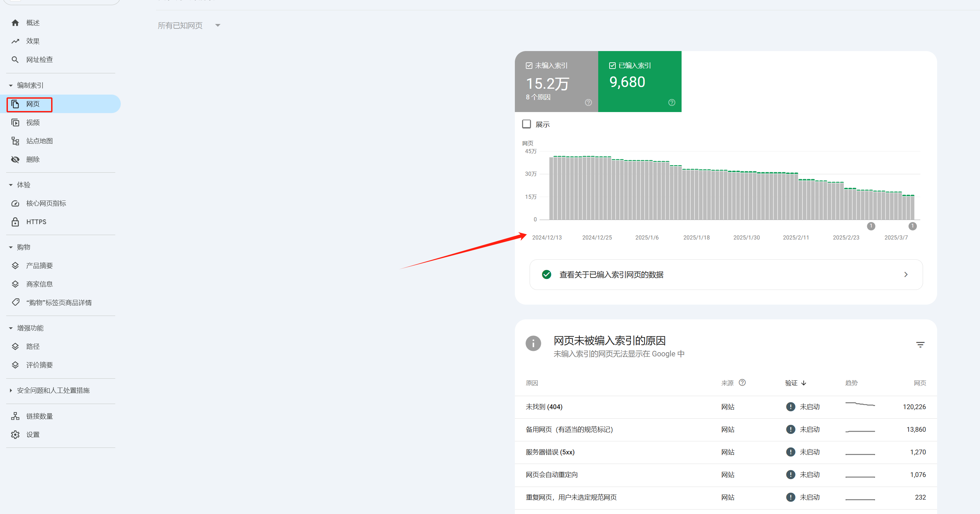980x514 pixels.
Task: Go to 概述 overview page
Action: pos(33,22)
